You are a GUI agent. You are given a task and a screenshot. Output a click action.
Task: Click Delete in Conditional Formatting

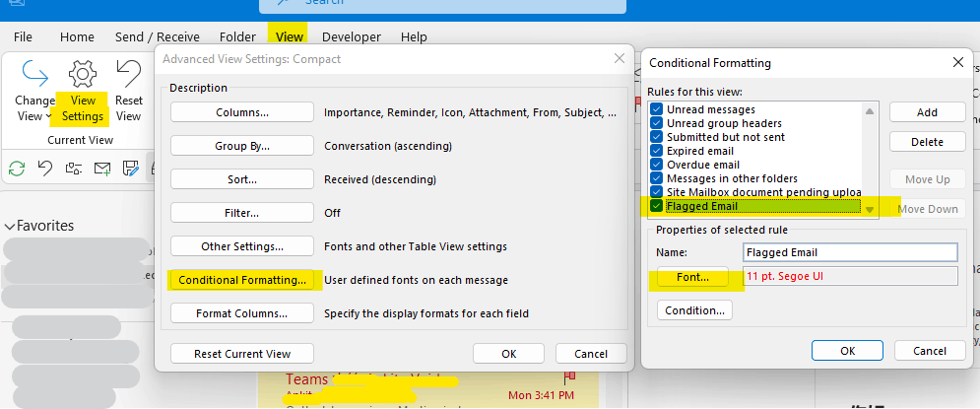tap(927, 142)
